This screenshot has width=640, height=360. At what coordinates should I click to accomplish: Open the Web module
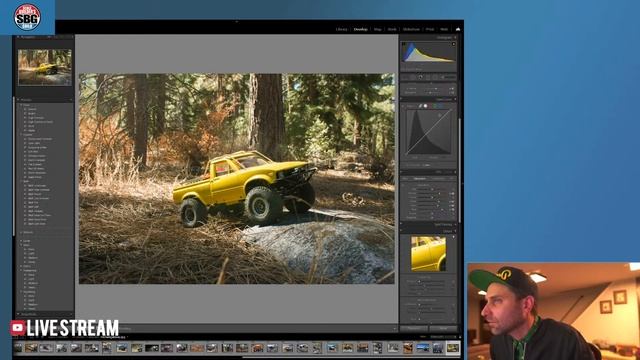pyautogui.click(x=444, y=29)
